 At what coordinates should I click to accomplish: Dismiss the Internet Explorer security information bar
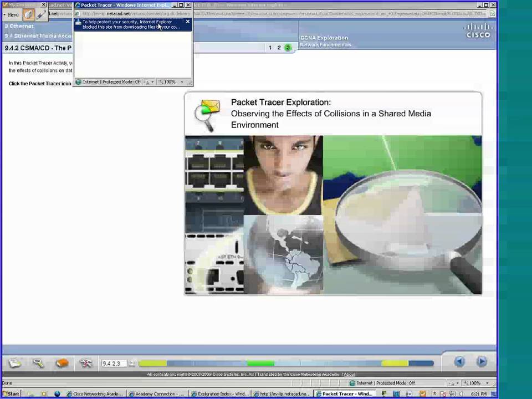tap(188, 22)
